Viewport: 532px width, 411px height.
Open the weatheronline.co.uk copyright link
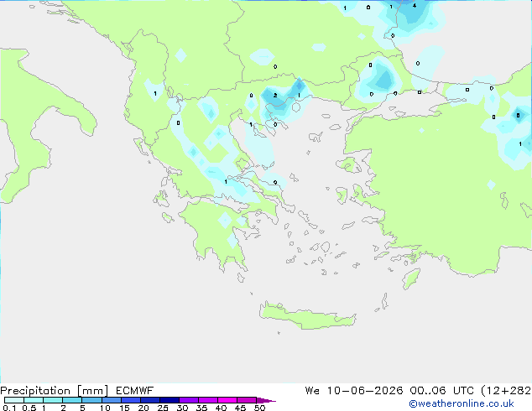(x=462, y=403)
